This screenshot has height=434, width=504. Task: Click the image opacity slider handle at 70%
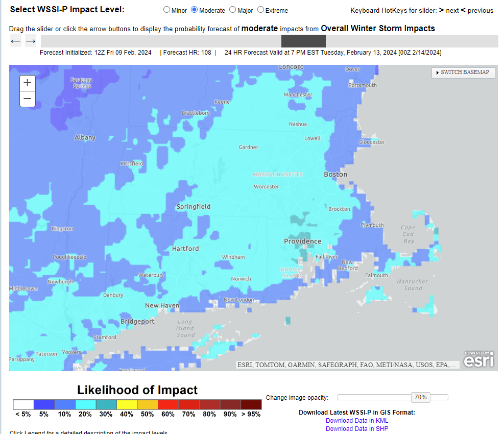420,397
